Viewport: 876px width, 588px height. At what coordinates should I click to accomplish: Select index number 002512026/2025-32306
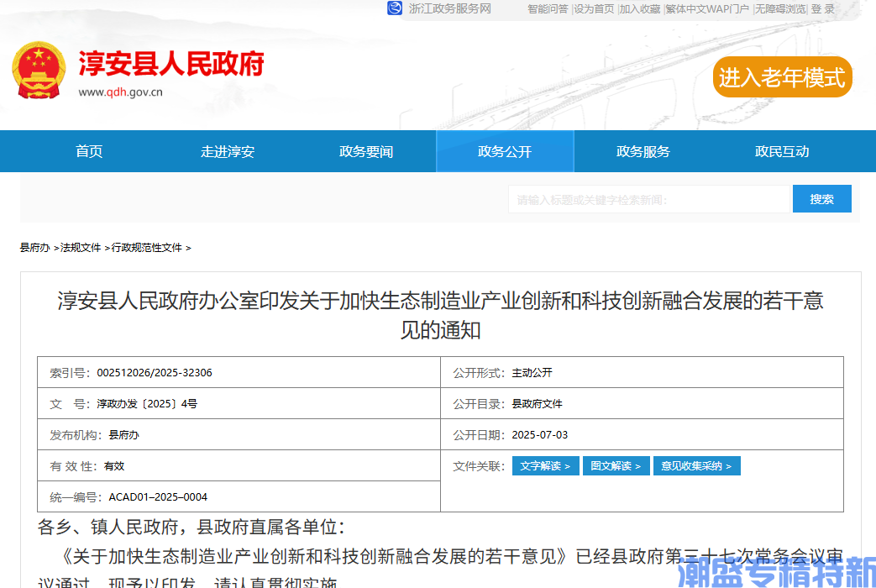point(155,373)
